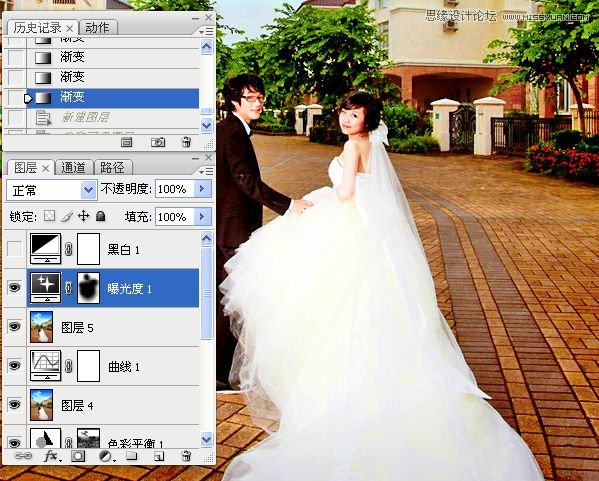Open Layers panel options menu icon
599x481 pixels.
coord(207,172)
